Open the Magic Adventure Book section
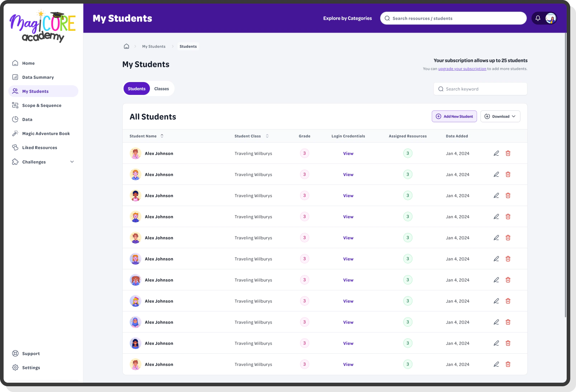 (46, 133)
